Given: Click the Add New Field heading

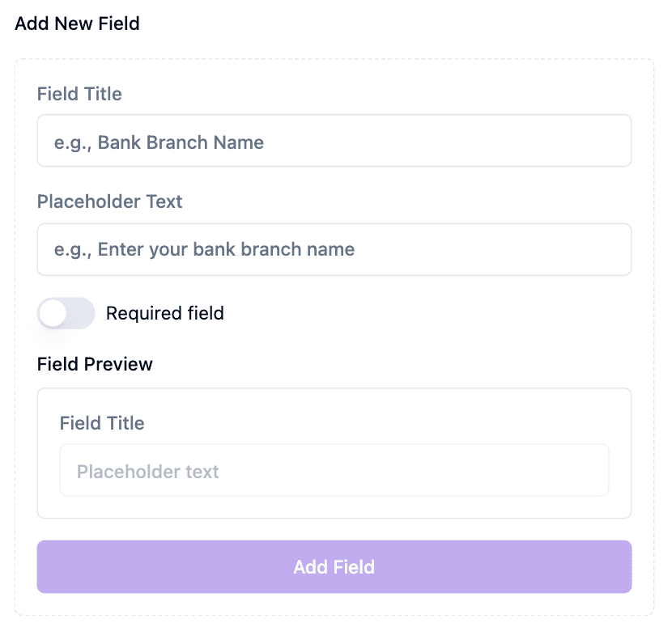Looking at the screenshot, I should click(78, 23).
